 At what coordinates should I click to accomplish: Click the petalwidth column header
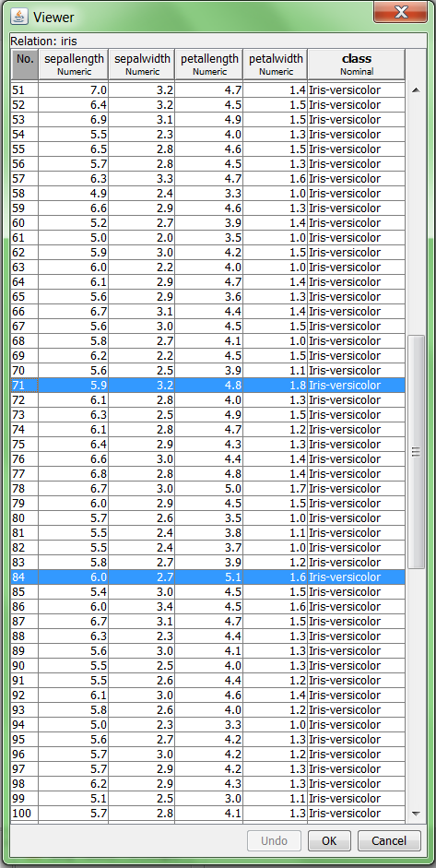(276, 65)
